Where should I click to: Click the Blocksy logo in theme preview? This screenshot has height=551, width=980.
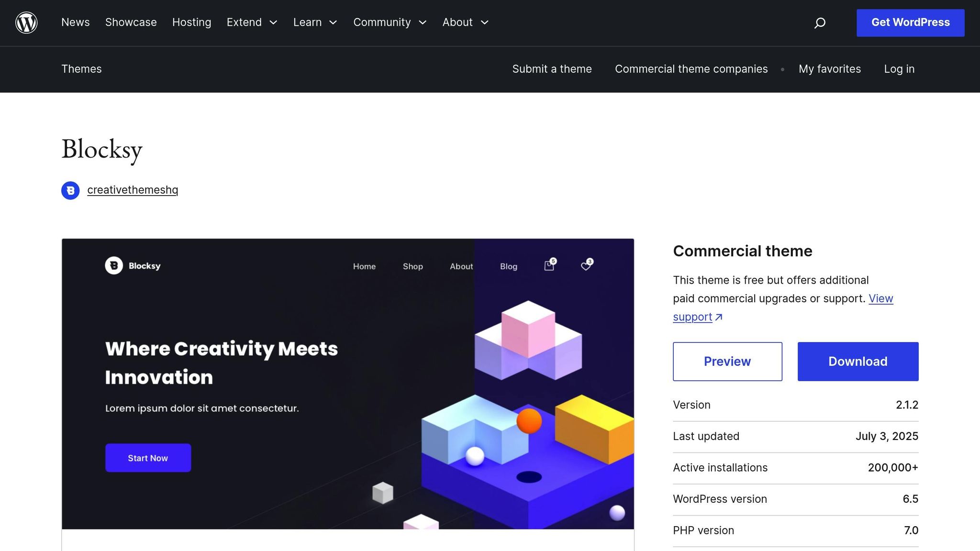coord(133,265)
